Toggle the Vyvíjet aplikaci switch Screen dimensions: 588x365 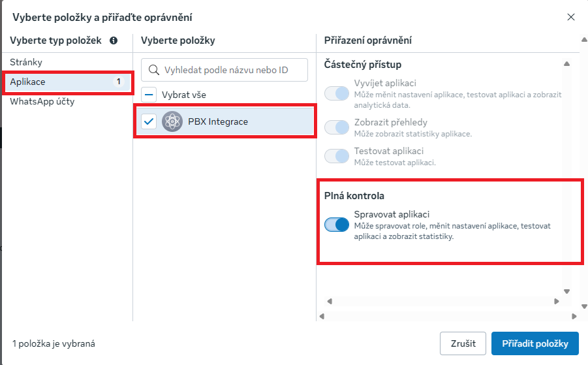[x=337, y=93]
